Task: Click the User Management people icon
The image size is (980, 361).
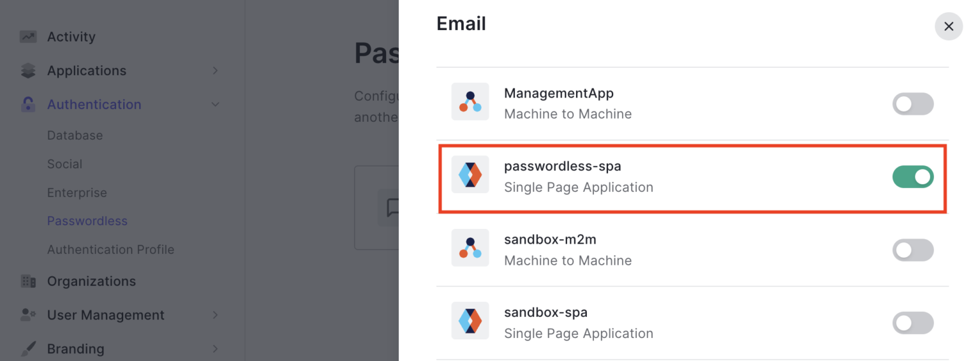Action: pyautogui.click(x=28, y=315)
